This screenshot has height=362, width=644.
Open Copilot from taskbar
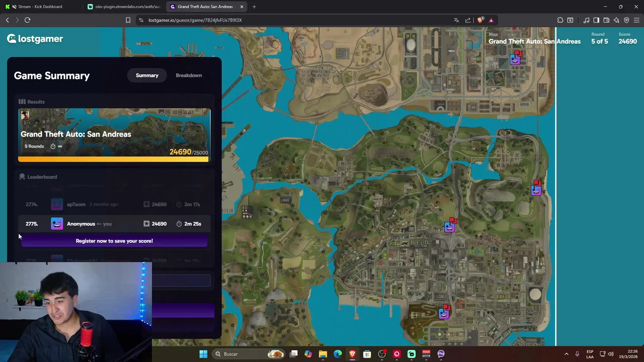(x=308, y=354)
